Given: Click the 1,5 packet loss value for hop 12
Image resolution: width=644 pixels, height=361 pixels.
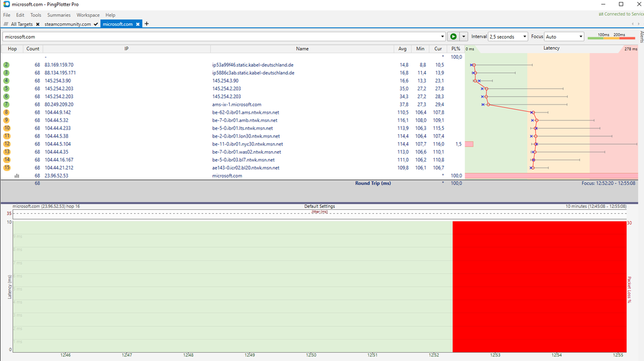Looking at the screenshot, I should click(458, 144).
